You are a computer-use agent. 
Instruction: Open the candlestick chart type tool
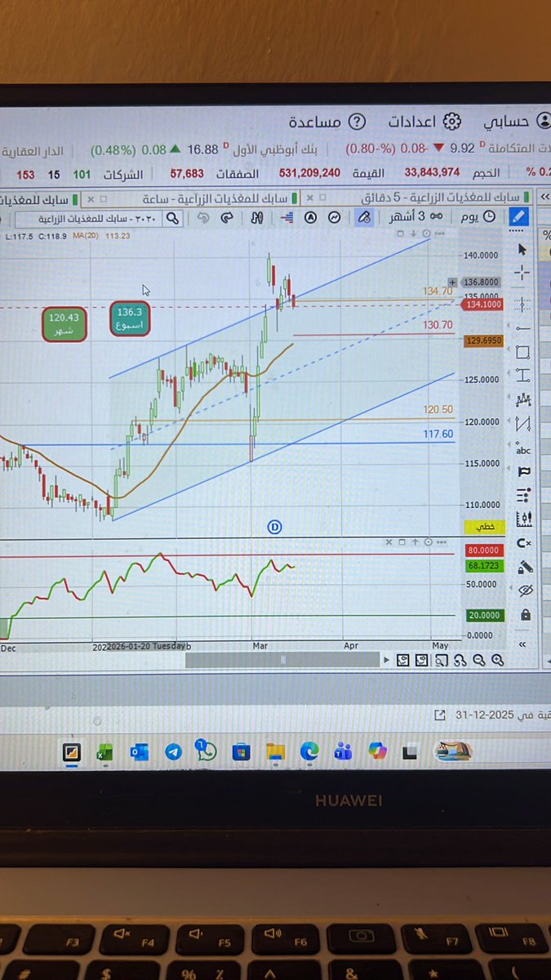[524, 519]
